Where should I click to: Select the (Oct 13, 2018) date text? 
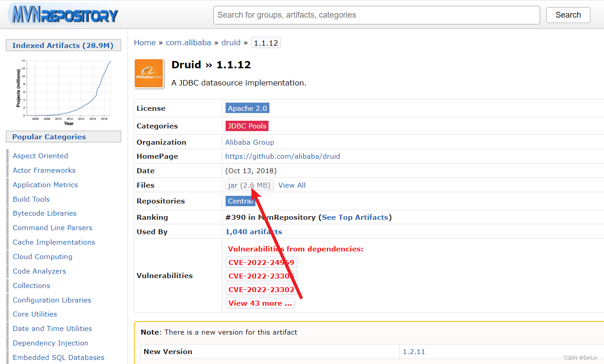251,170
